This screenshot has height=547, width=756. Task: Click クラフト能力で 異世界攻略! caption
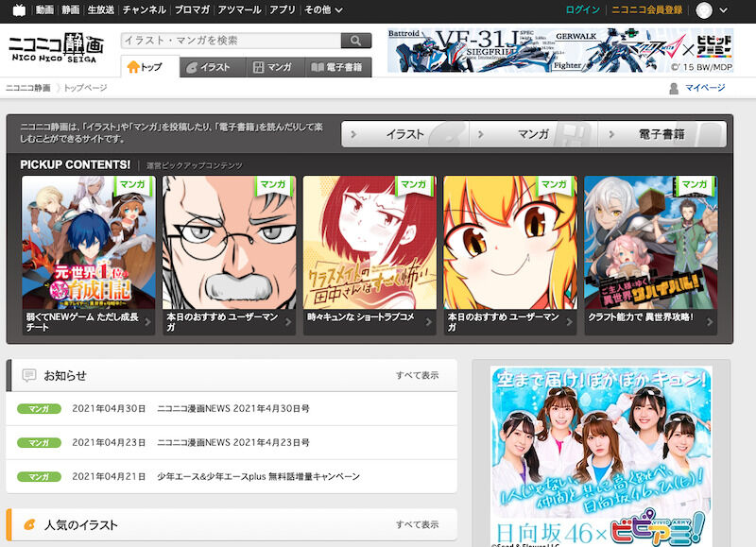click(x=641, y=317)
